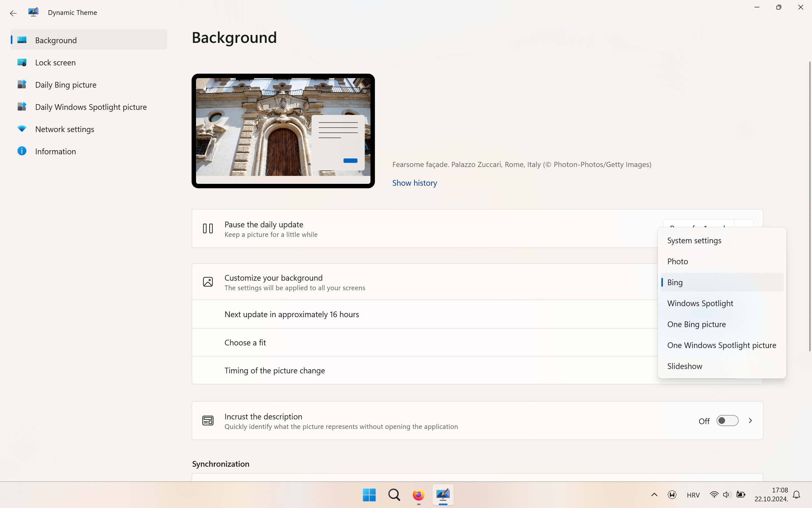Image resolution: width=812 pixels, height=508 pixels.
Task: Click Show history link
Action: [x=414, y=183]
